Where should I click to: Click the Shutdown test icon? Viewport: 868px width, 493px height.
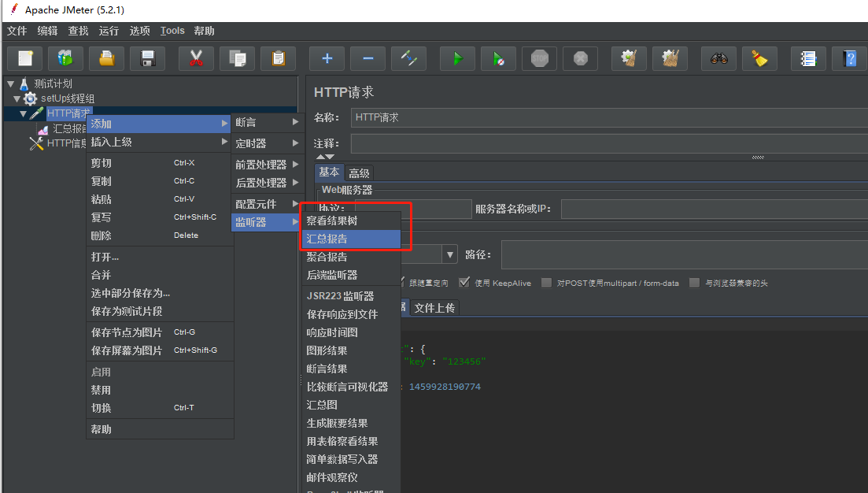(581, 58)
